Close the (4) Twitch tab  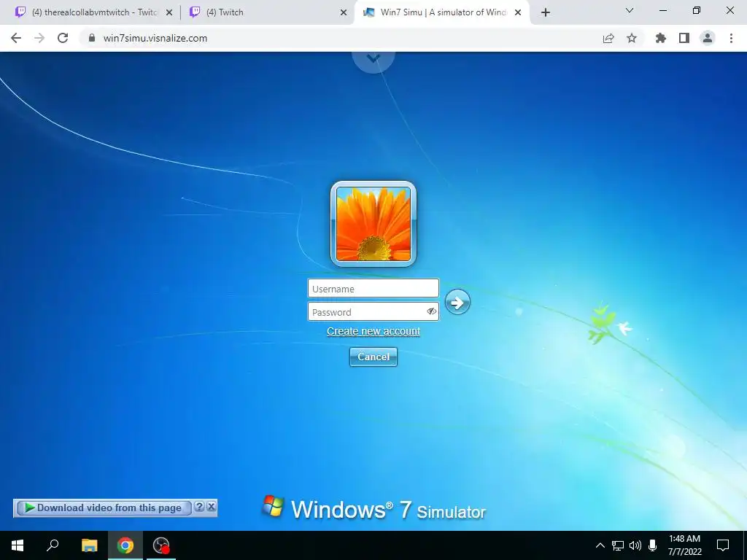(x=344, y=12)
